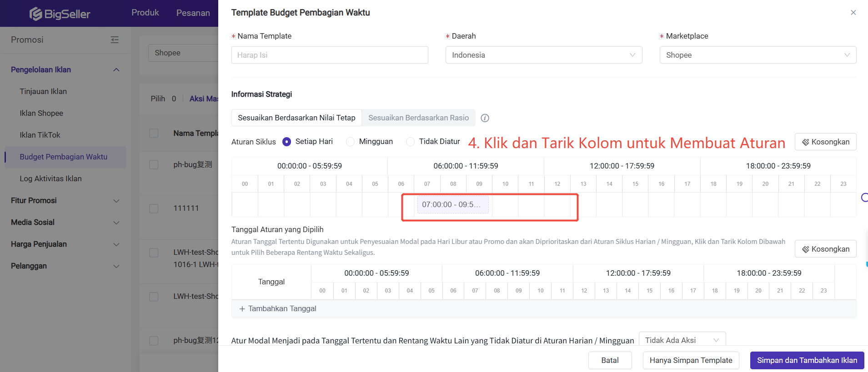
Task: Switch to Sesuaikan Berdasarkan Nilai Tetap tab
Action: [296, 118]
